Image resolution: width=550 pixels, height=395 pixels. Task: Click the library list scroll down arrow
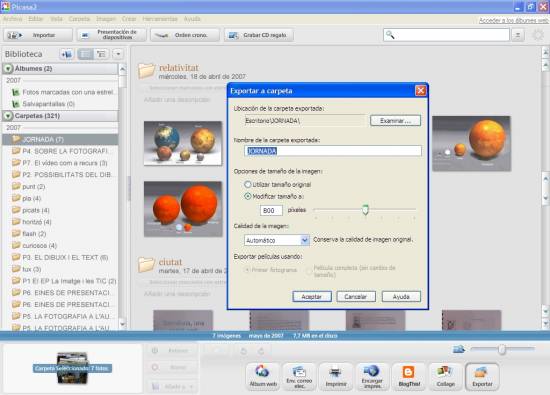click(x=122, y=324)
